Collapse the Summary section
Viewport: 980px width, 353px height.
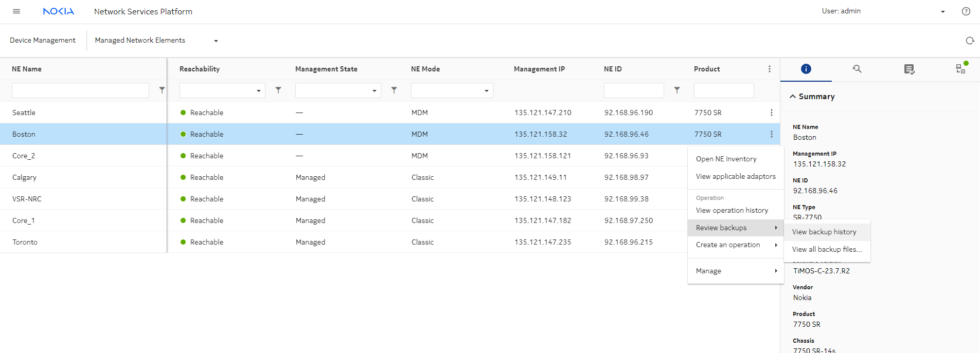click(x=793, y=97)
